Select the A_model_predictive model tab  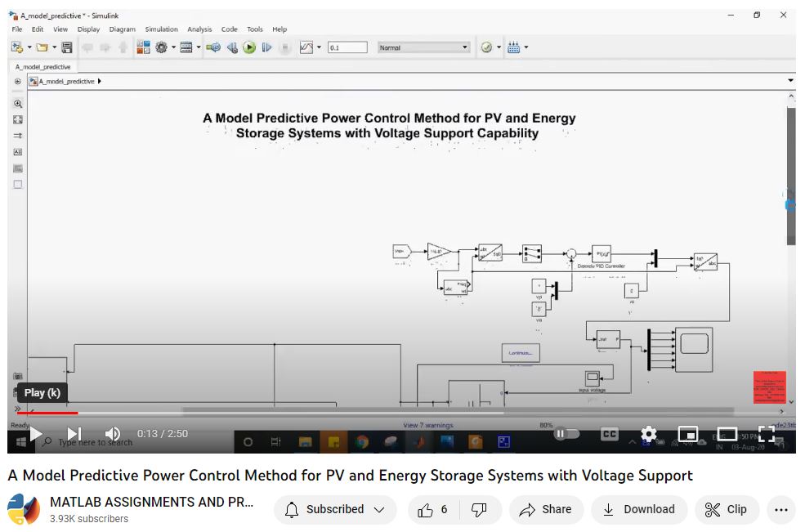point(42,67)
